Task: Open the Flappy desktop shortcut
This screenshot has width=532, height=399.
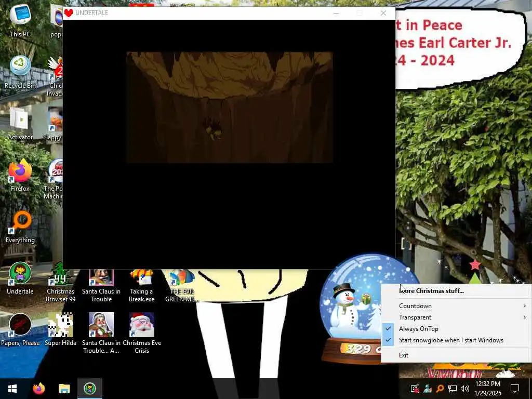Action: click(x=54, y=124)
